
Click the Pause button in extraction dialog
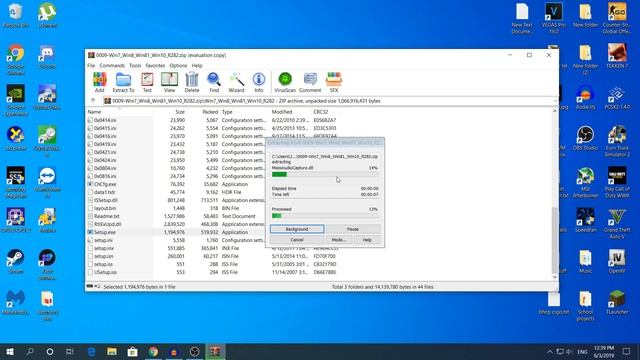pos(353,229)
